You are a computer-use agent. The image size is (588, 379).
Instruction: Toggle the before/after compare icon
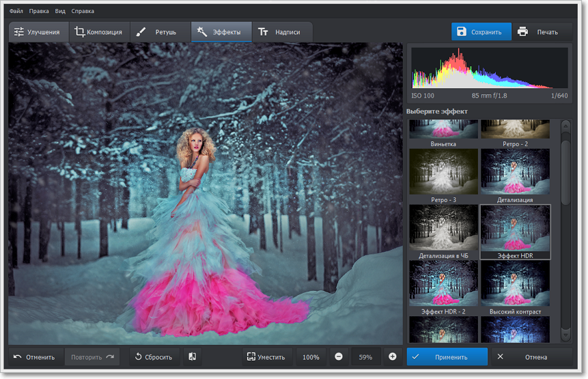click(x=193, y=356)
